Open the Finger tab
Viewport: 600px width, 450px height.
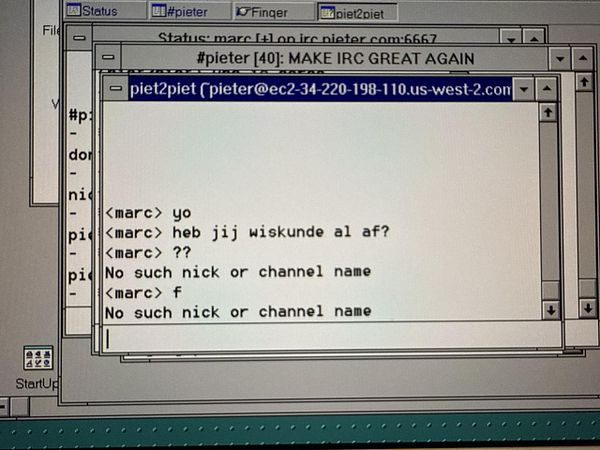click(273, 12)
